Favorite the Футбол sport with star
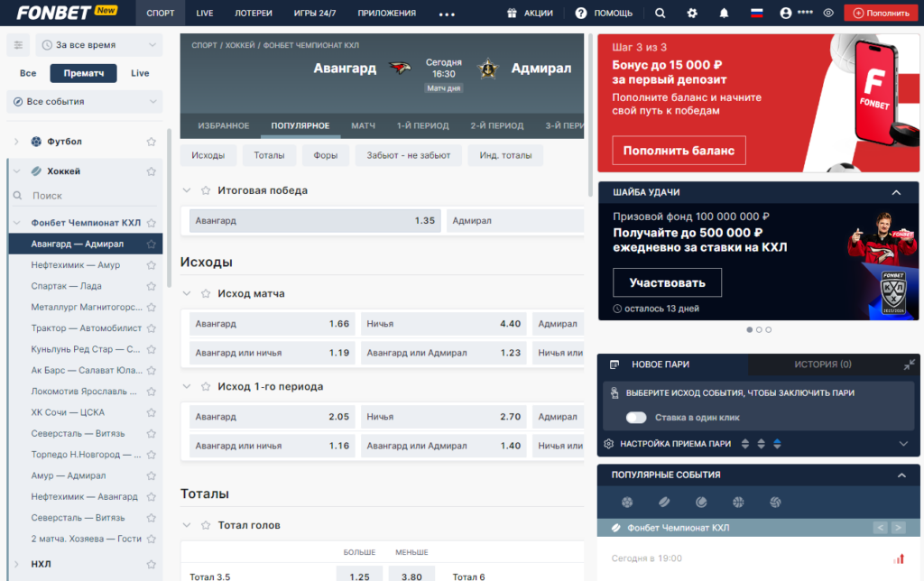 click(152, 142)
